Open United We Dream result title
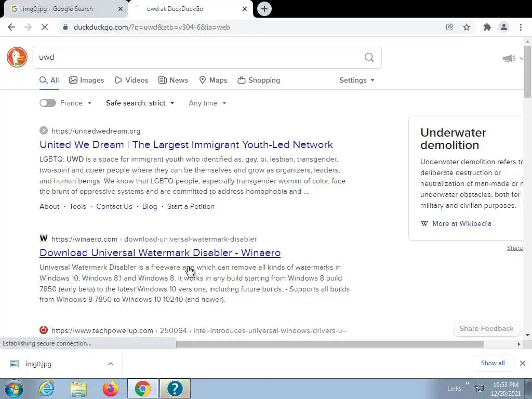Viewport: 532px width, 399px height. (187, 144)
